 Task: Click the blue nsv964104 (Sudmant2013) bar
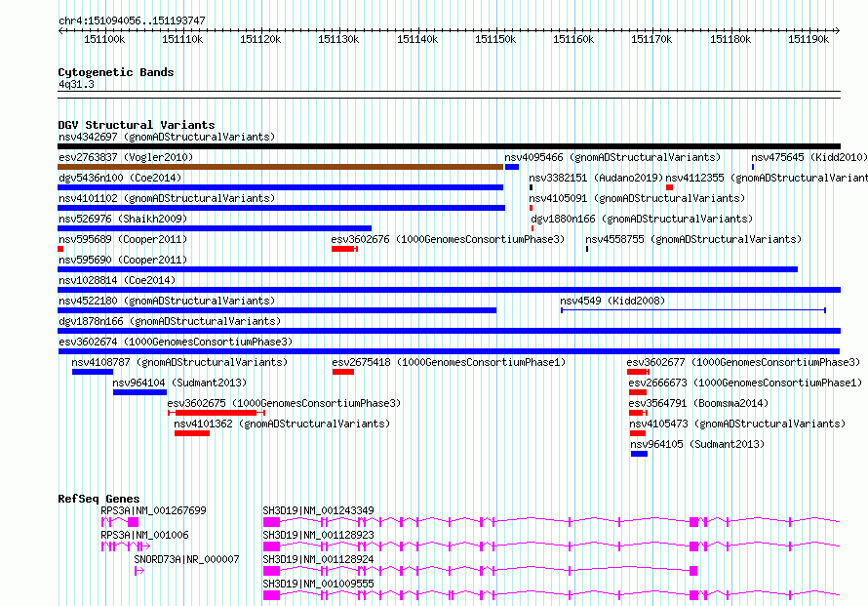pyautogui.click(x=140, y=392)
